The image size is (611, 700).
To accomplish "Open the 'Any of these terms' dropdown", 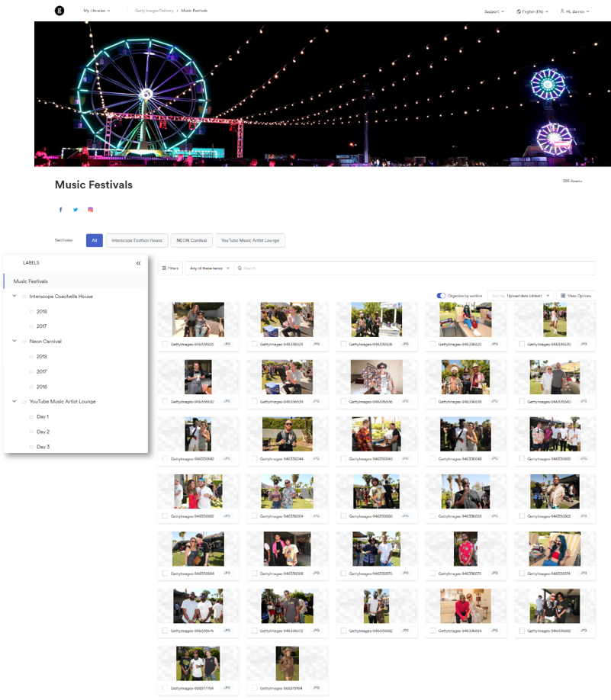I will (208, 268).
